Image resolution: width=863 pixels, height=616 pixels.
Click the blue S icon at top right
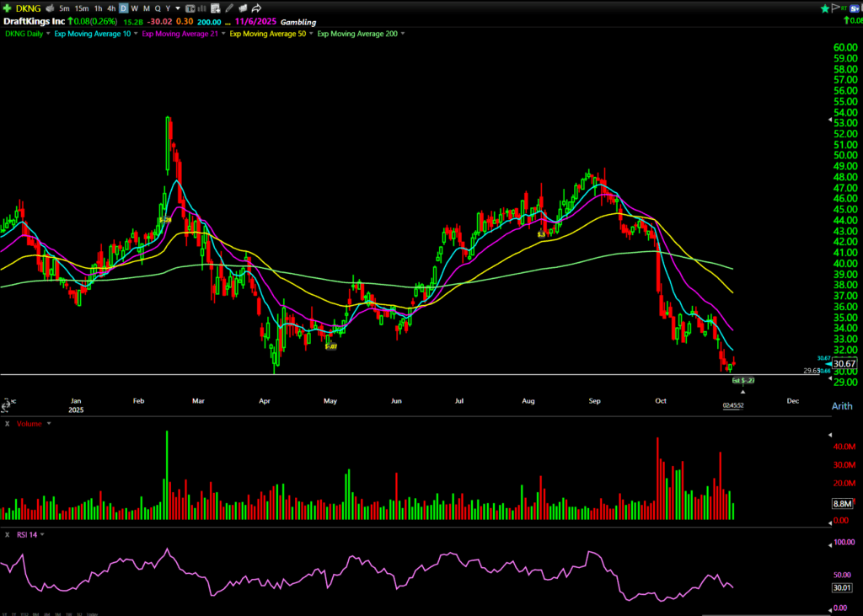coord(855,8)
